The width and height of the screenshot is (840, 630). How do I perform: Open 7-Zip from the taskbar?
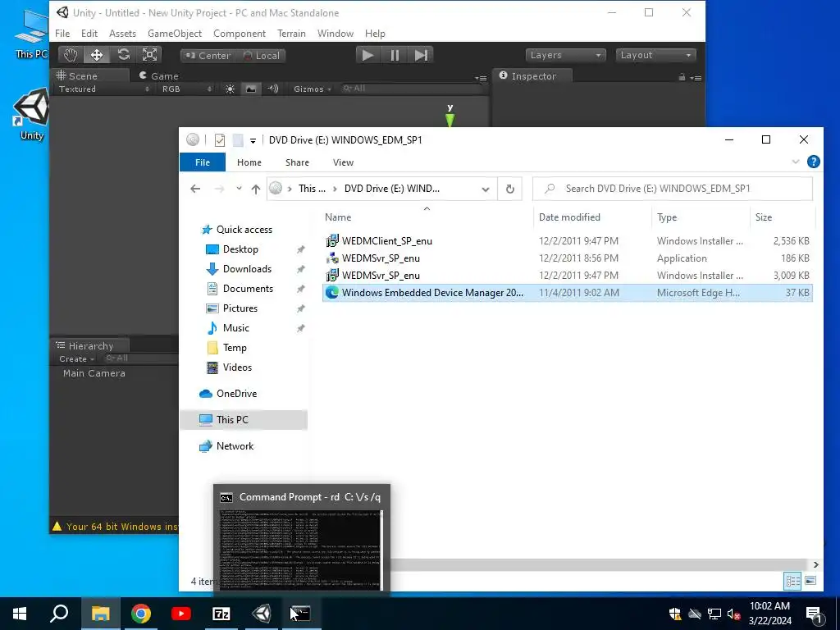tap(221, 614)
